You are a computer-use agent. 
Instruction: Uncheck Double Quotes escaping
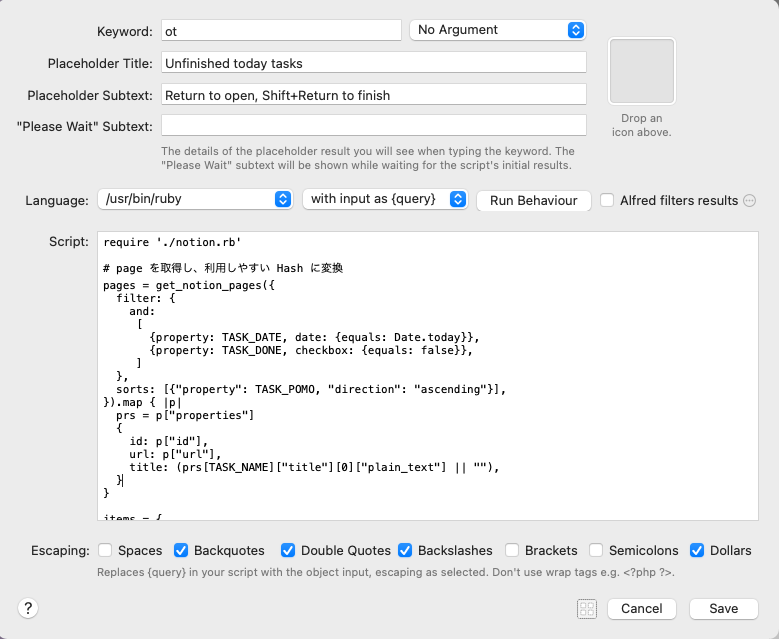pos(288,550)
